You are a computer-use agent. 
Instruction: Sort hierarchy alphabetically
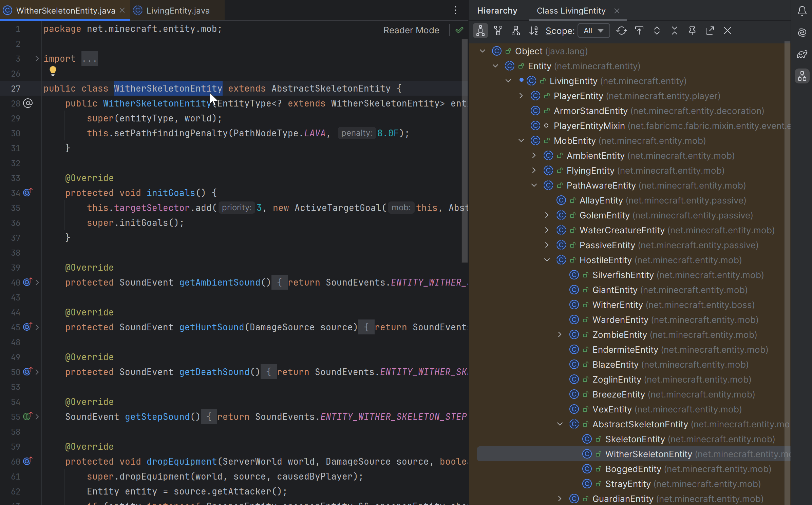(x=533, y=31)
